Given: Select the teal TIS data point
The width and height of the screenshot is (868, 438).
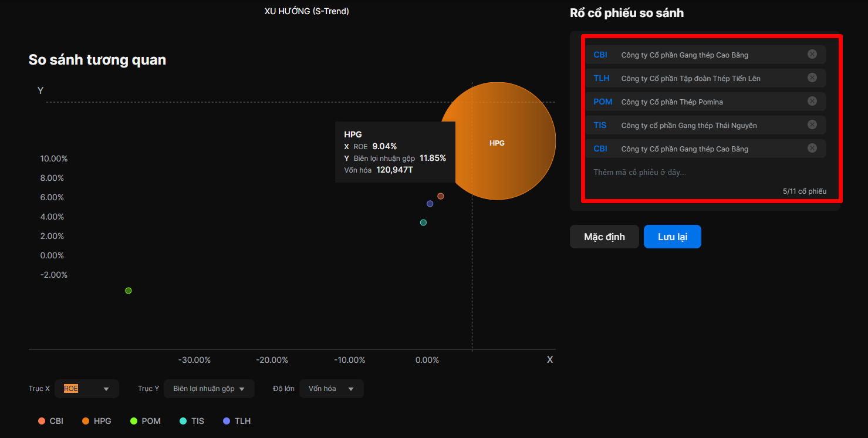Looking at the screenshot, I should click(x=423, y=223).
